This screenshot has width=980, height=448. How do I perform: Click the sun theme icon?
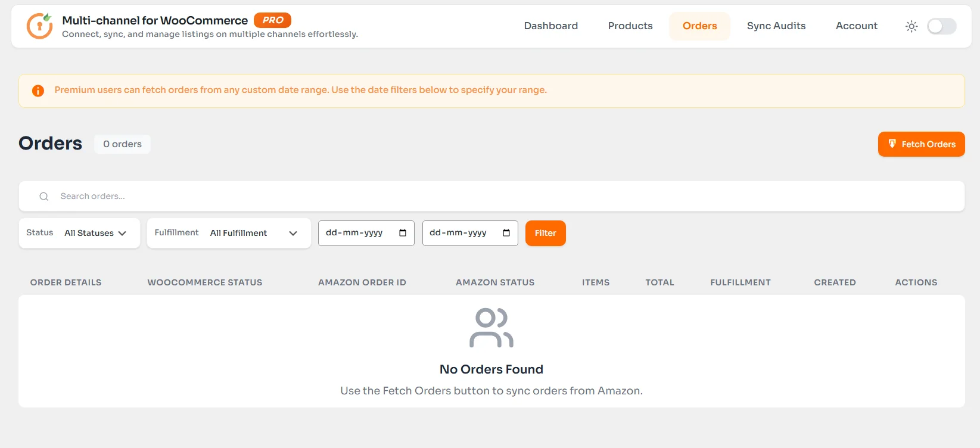911,26
